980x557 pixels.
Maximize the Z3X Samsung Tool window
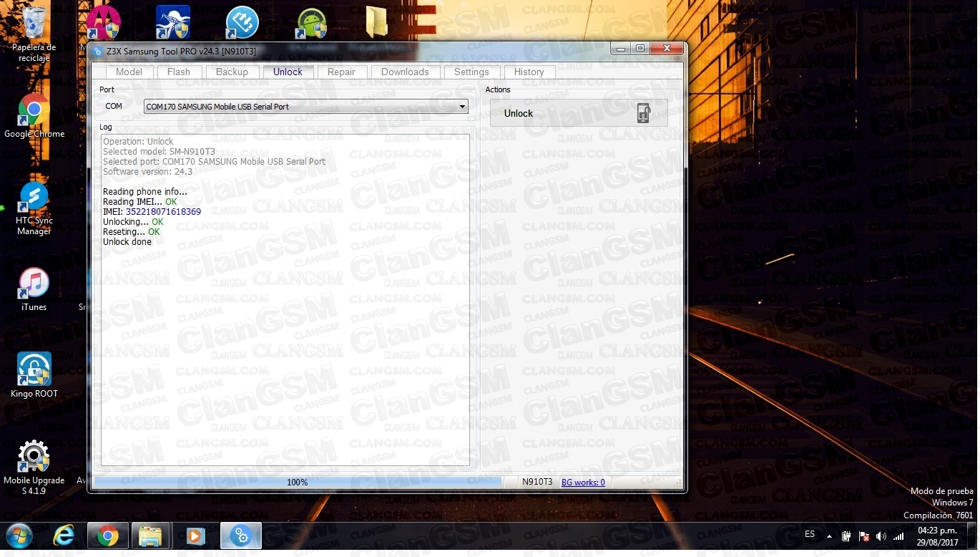640,49
